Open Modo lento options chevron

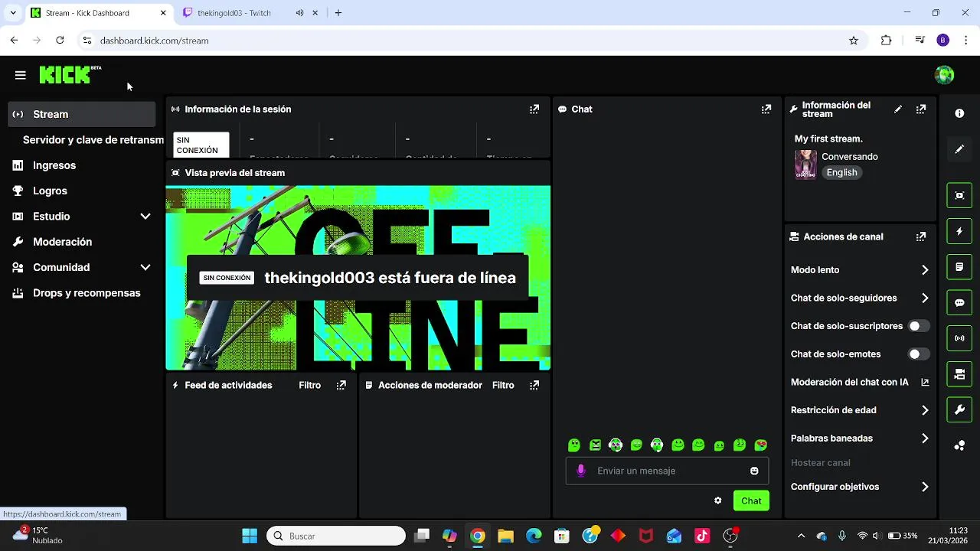coord(925,270)
